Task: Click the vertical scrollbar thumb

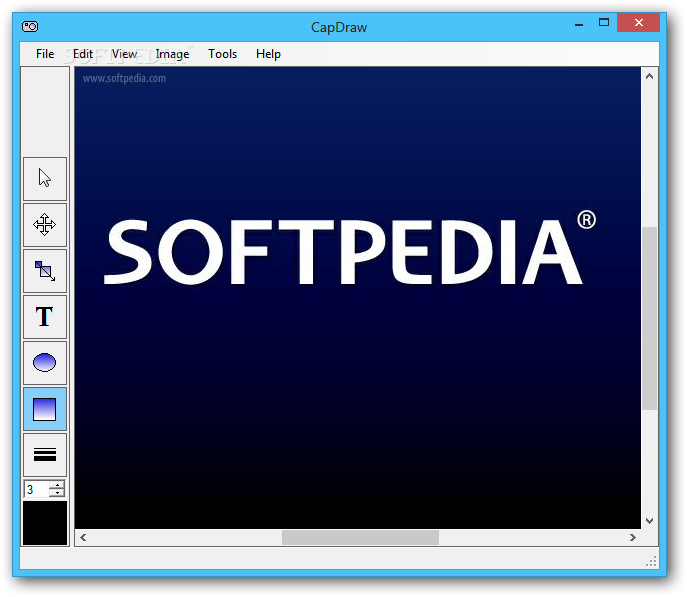Action: click(x=649, y=318)
